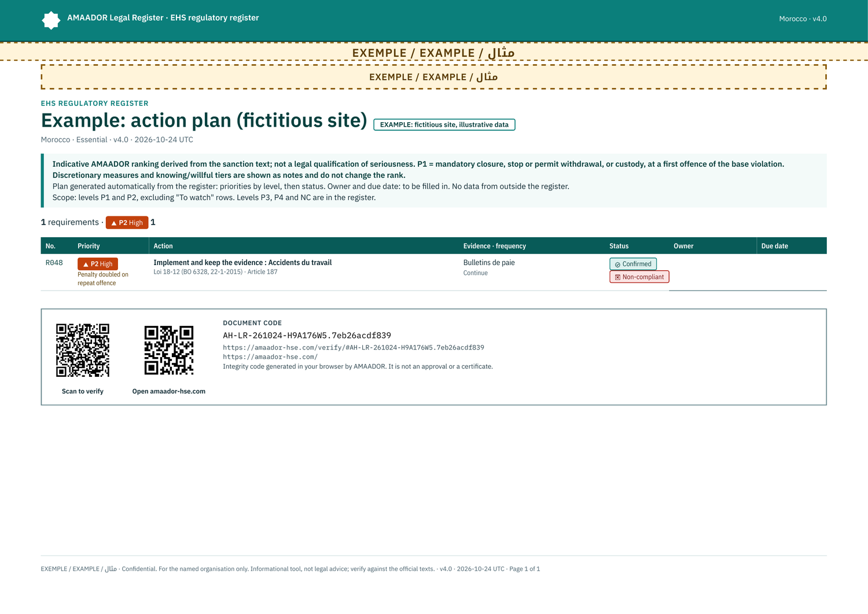The image size is (868, 614).
Task: Click the 'Bulletins de paie' evidence text
Action: pyautogui.click(x=489, y=263)
